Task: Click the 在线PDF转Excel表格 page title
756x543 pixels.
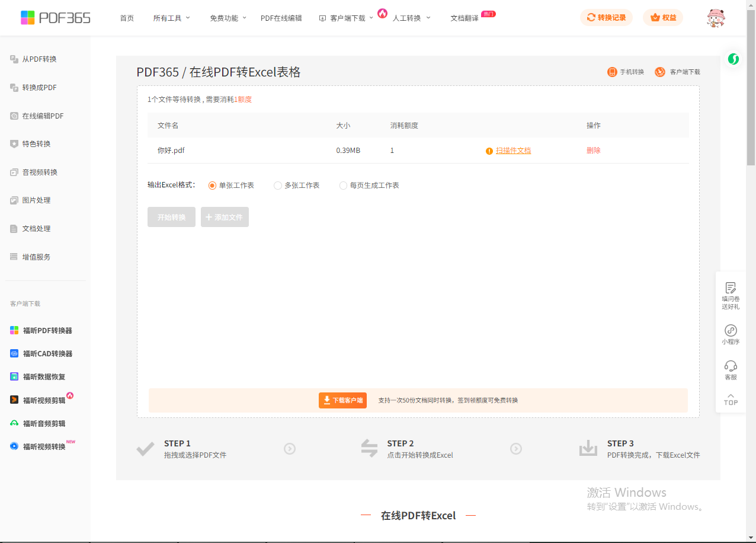Action: pos(245,72)
